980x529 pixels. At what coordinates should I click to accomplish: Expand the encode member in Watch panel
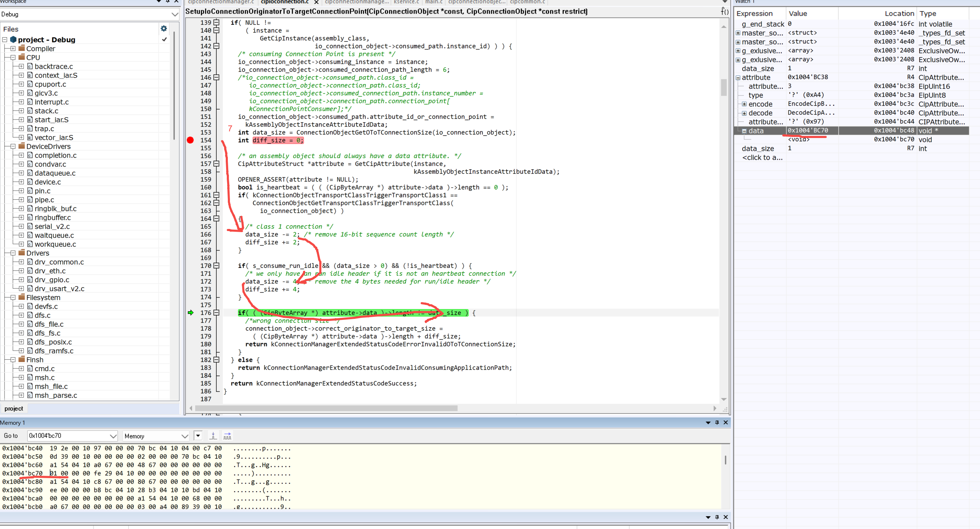point(744,104)
